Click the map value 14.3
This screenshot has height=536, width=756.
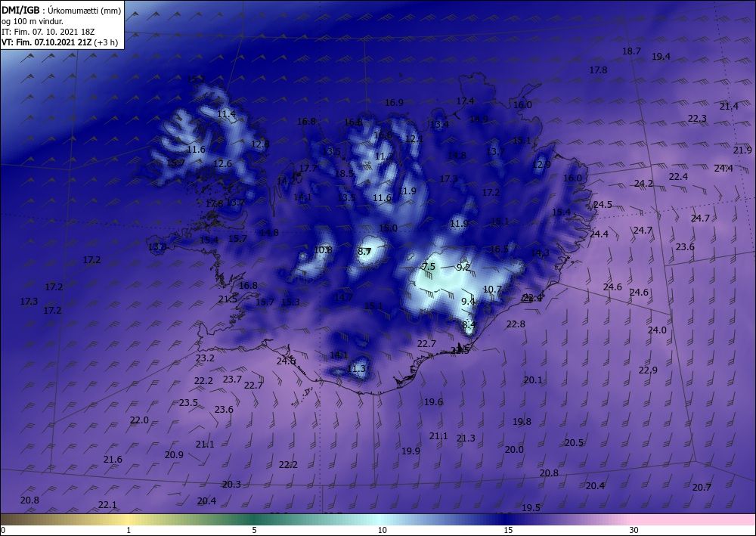click(540, 253)
